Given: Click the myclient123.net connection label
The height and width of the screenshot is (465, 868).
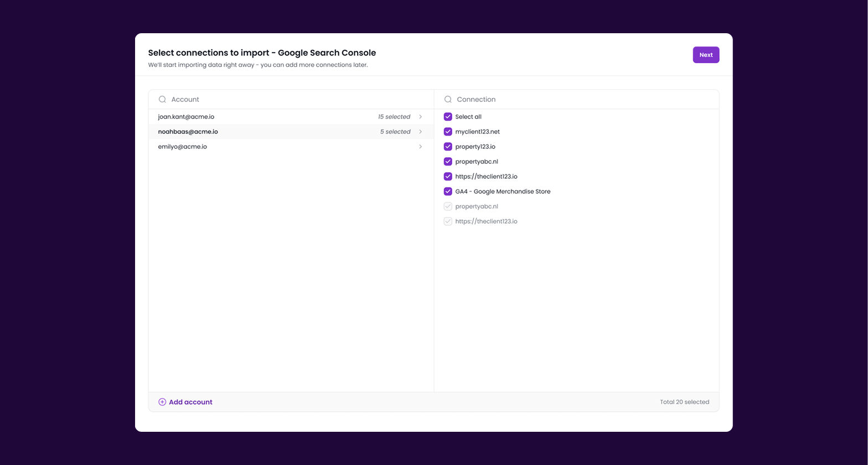Looking at the screenshot, I should click(x=477, y=132).
